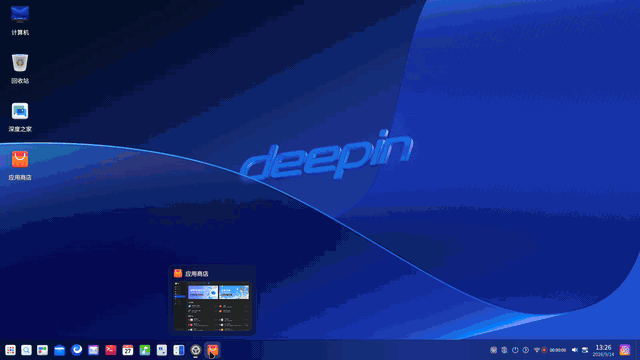Click the disk mount tray icon
This screenshot has width=640, height=360.
pyautogui.click(x=585, y=350)
